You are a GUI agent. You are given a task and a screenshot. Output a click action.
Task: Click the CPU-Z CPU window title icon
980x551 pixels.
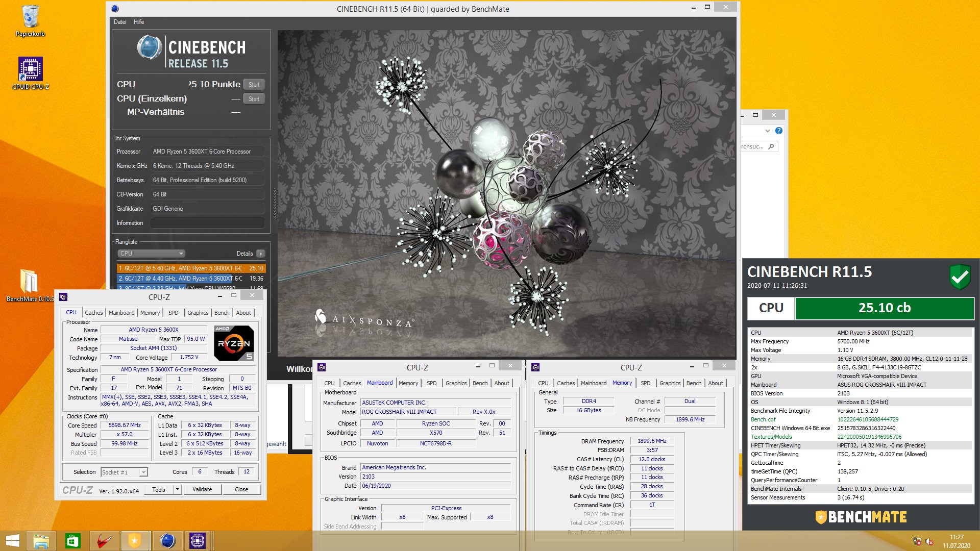coord(63,297)
